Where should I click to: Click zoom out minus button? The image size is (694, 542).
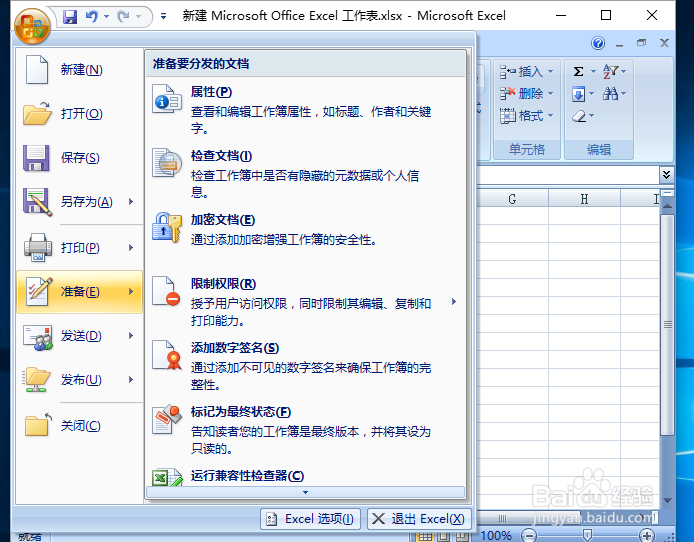point(529,536)
